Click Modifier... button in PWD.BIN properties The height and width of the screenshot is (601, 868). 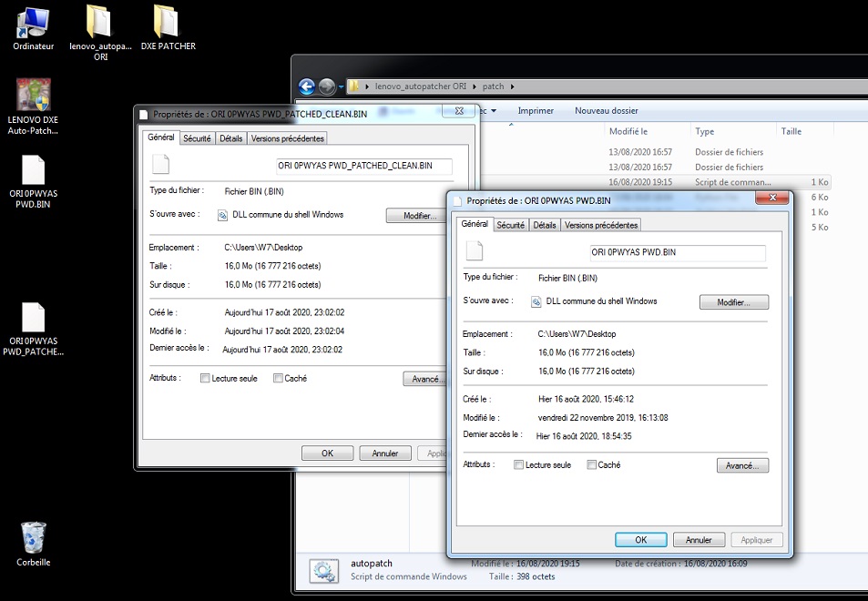click(733, 302)
